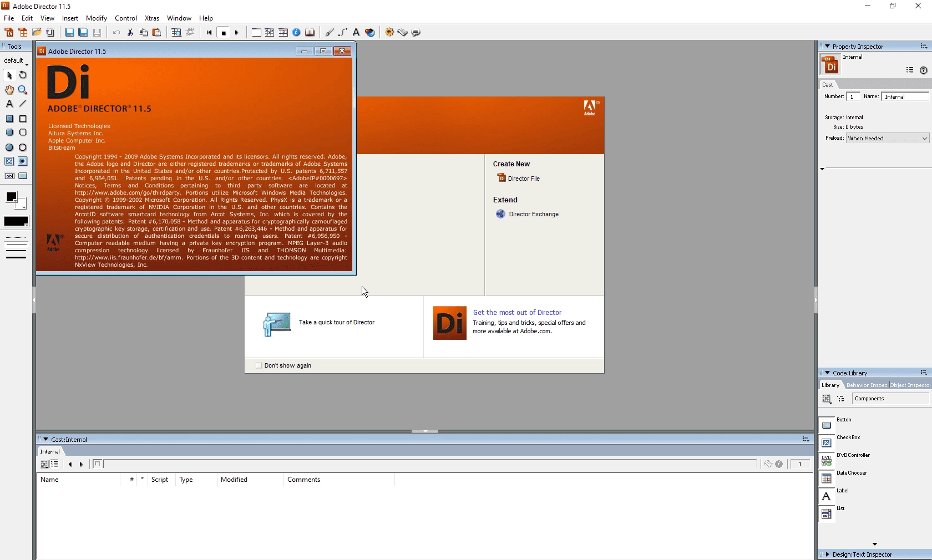Open the Vector Shape window icon

coord(343,33)
